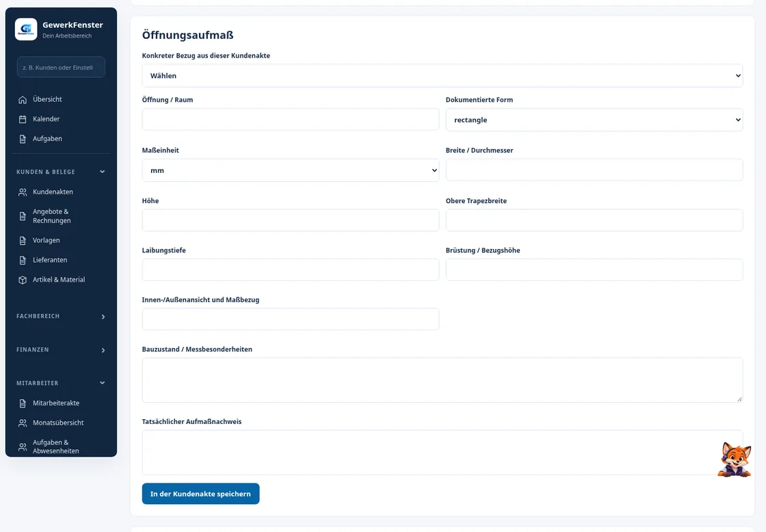This screenshot has height=532, width=766.
Task: Open the Maßeinheit dropdown
Action: pos(290,170)
